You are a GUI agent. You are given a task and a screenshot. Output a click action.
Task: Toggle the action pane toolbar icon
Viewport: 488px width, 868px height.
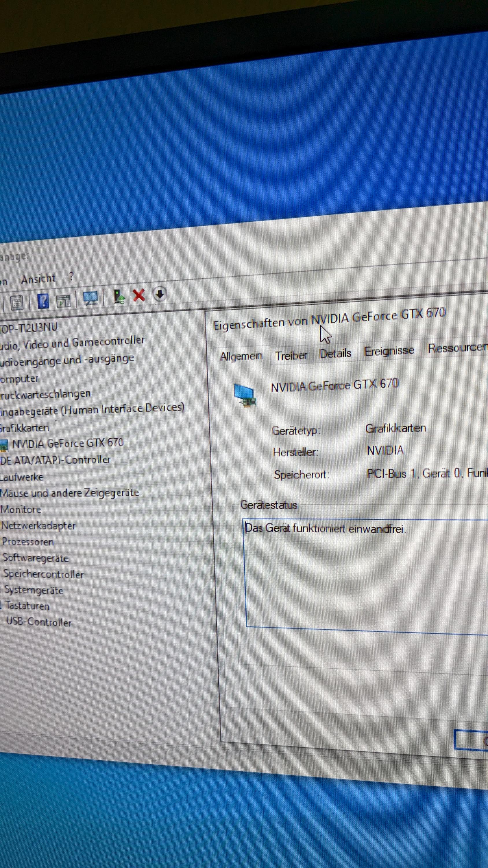click(x=63, y=301)
